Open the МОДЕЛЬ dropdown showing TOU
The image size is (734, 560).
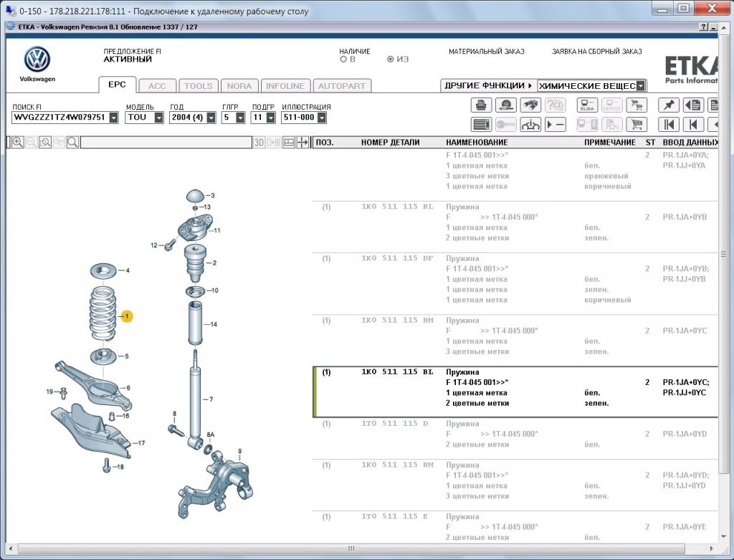pos(159,118)
